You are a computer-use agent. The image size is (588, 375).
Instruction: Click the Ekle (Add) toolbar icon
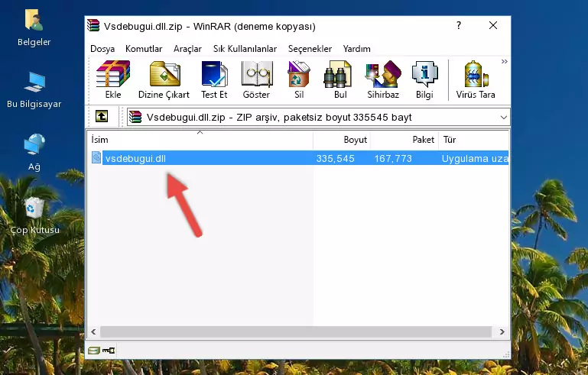tap(113, 79)
